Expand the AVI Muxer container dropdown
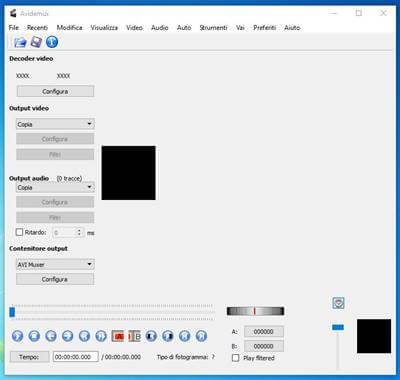Image resolution: width=400 pixels, height=380 pixels. coord(55,264)
